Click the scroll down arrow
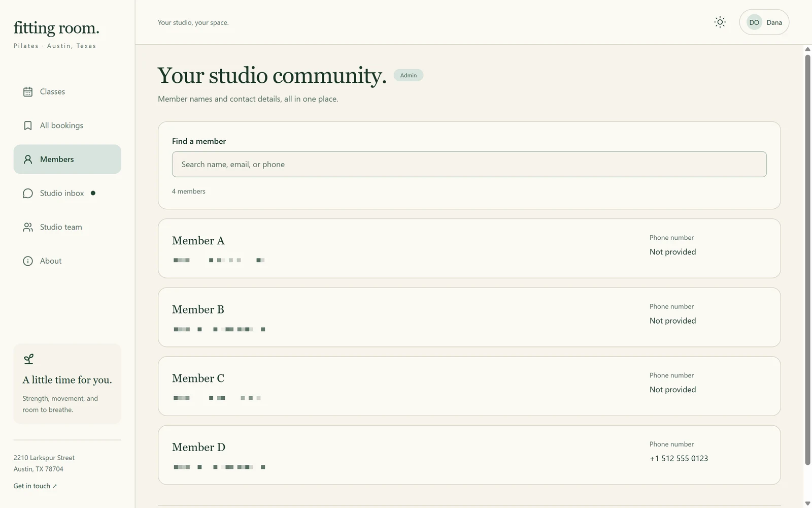This screenshot has width=812, height=508. [x=807, y=503]
